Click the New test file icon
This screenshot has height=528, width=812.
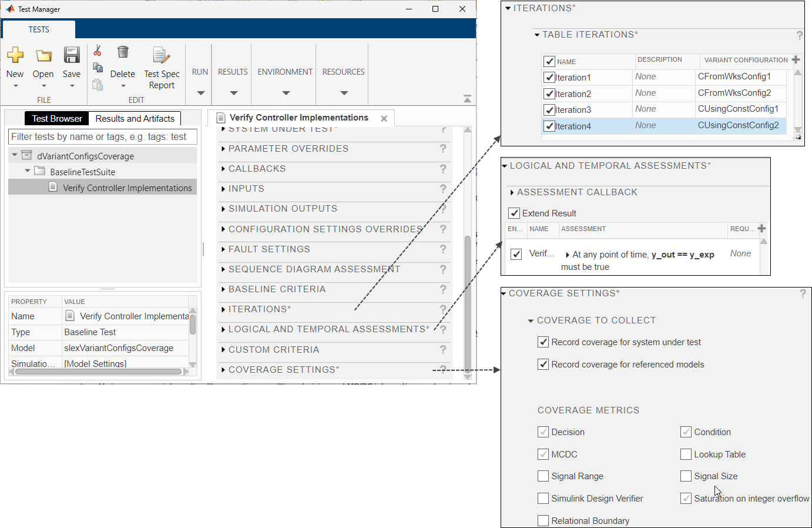pos(15,55)
